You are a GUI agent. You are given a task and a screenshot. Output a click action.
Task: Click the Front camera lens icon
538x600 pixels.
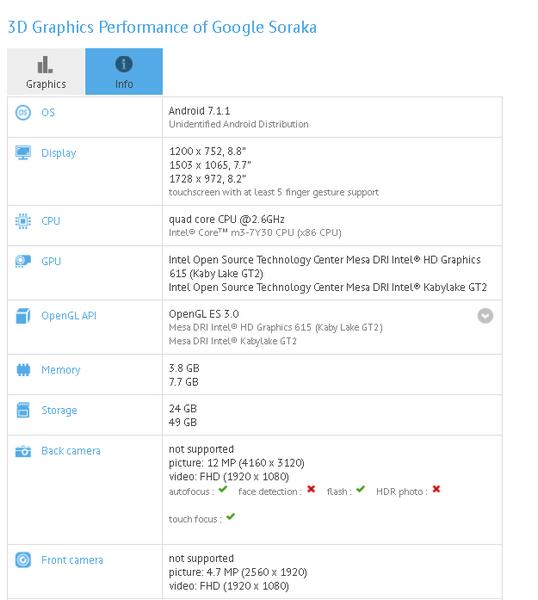click(x=23, y=560)
